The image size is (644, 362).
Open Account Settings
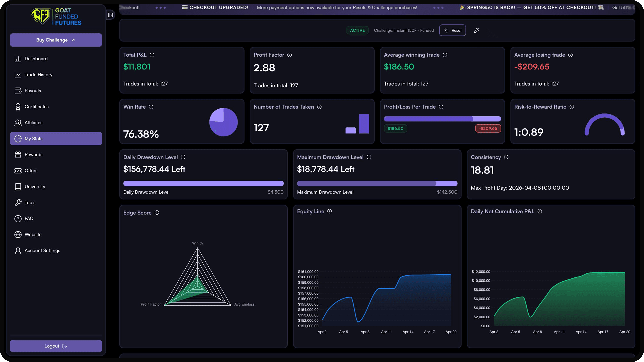point(42,251)
